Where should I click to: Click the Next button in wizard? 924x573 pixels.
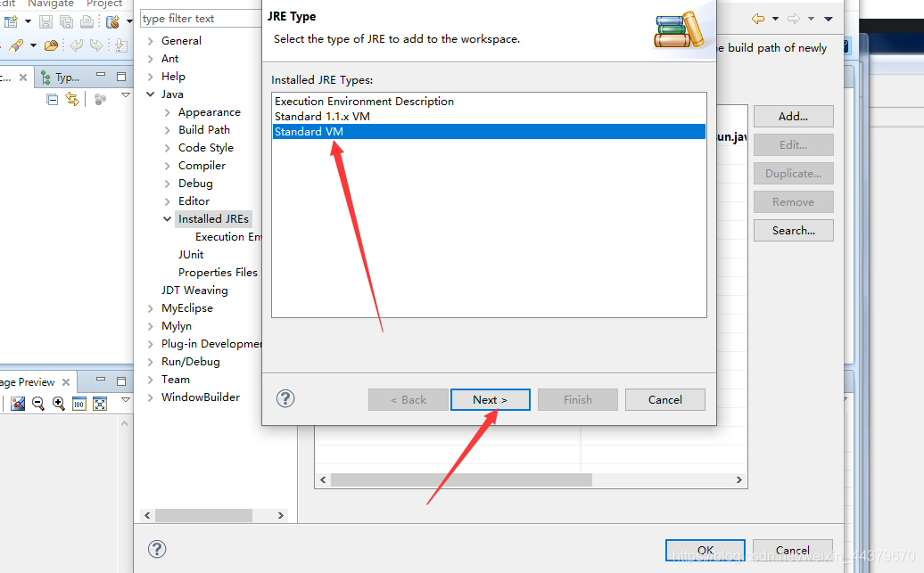point(491,400)
